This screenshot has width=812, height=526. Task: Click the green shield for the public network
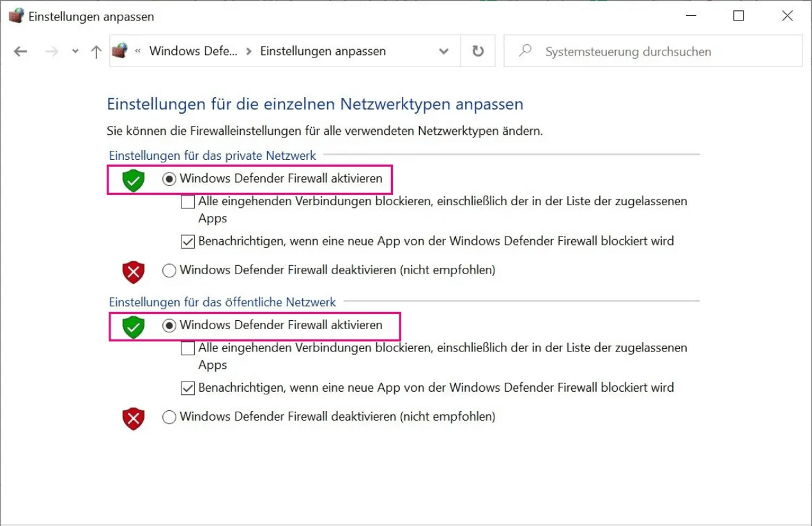pyautogui.click(x=132, y=327)
